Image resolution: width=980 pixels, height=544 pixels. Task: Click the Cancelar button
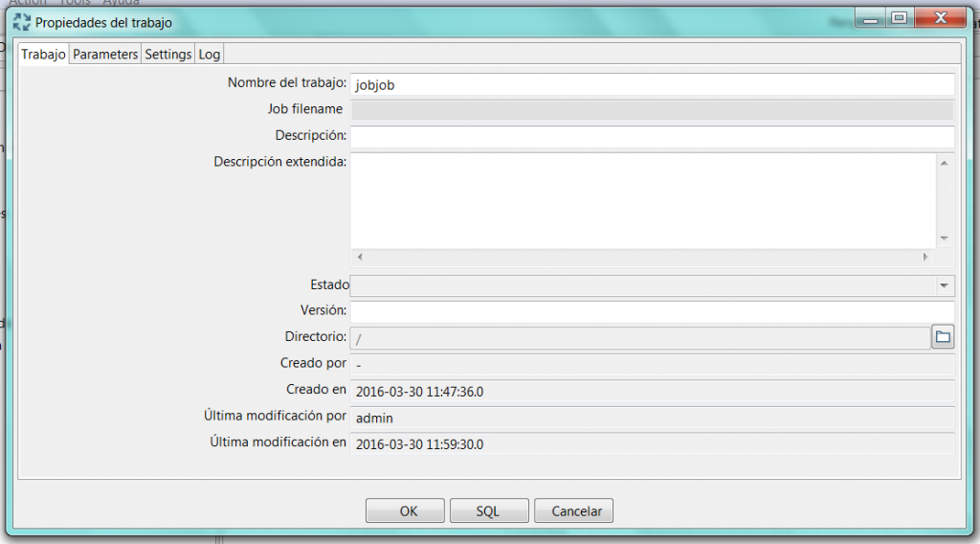coord(574,510)
